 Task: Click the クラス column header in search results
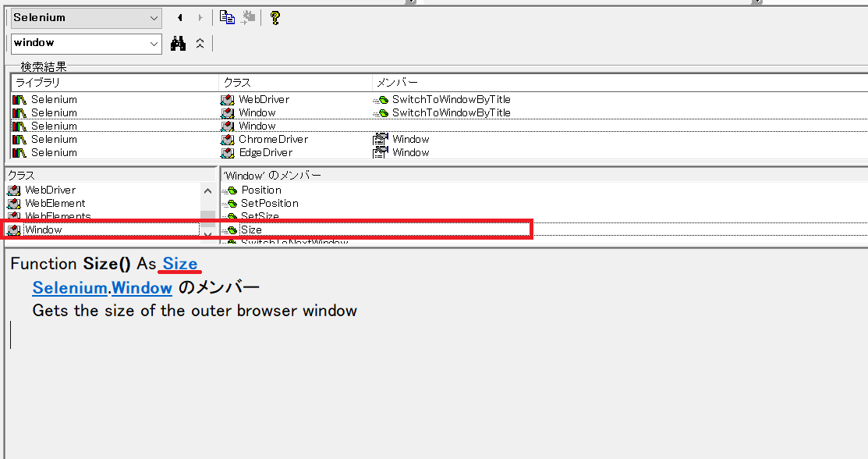pos(295,83)
